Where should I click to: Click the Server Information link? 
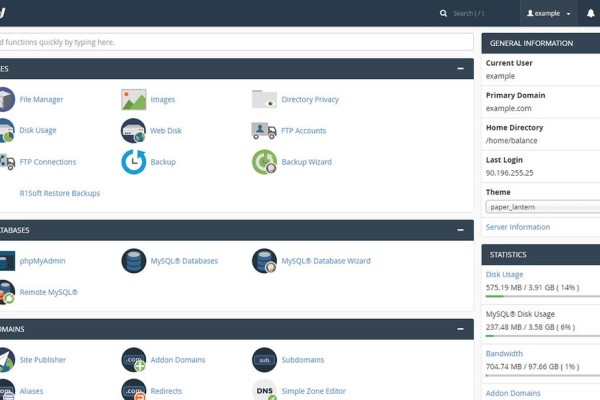coord(518,227)
